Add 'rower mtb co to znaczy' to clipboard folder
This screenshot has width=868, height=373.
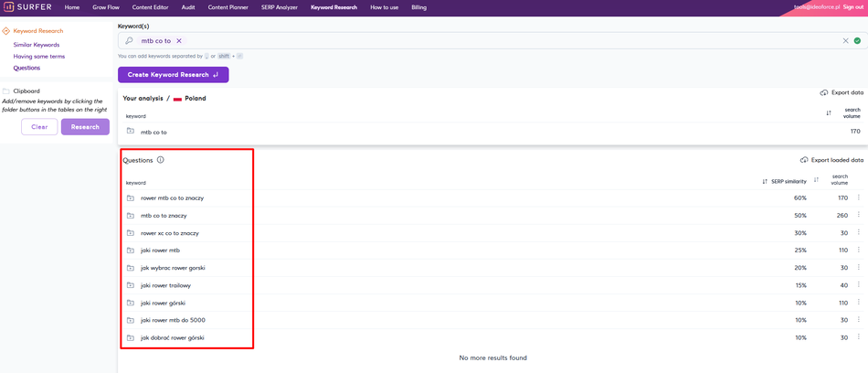[x=131, y=198]
